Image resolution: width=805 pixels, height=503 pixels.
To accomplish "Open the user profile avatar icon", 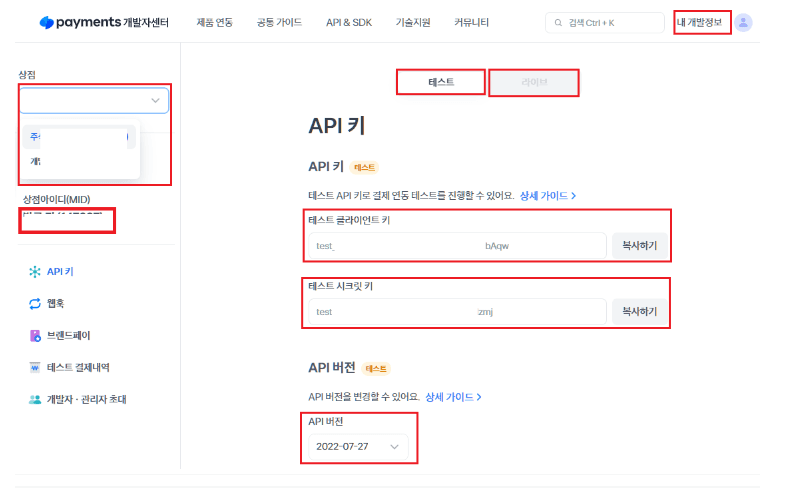I will [743, 22].
